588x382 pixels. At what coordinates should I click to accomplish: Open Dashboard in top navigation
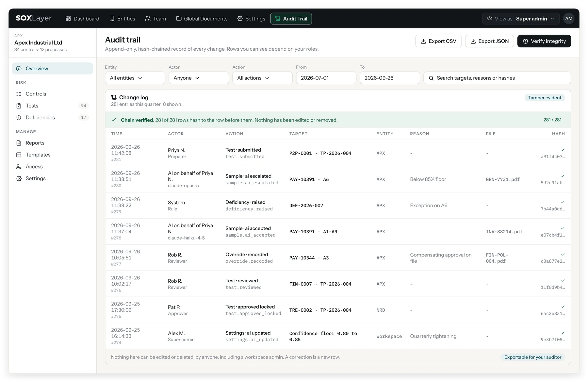pyautogui.click(x=82, y=19)
